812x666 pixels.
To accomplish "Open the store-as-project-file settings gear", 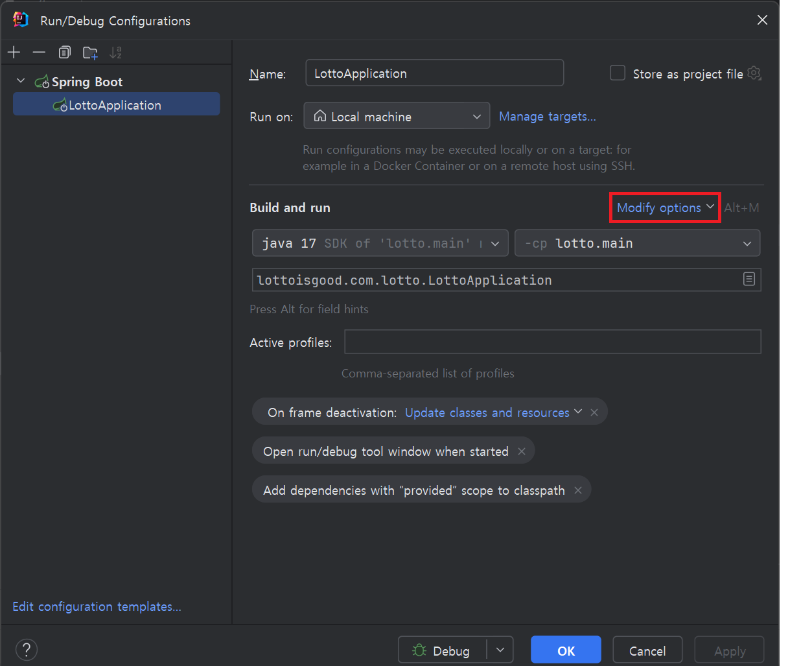I will [754, 73].
